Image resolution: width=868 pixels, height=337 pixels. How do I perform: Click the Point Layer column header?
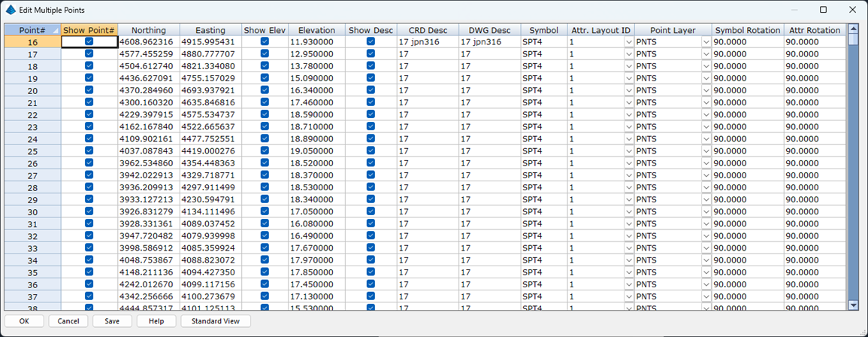[673, 30]
